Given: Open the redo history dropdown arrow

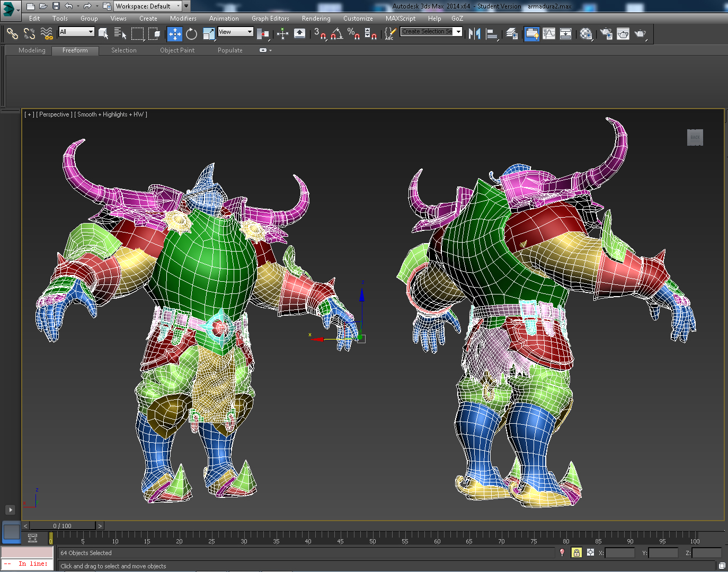Looking at the screenshot, I should click(x=96, y=6).
